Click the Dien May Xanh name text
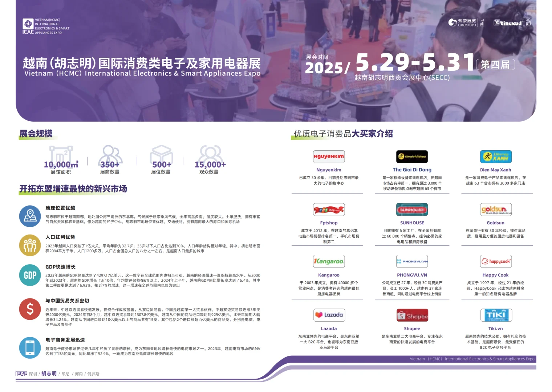The height and width of the screenshot is (392, 552). coord(496,170)
